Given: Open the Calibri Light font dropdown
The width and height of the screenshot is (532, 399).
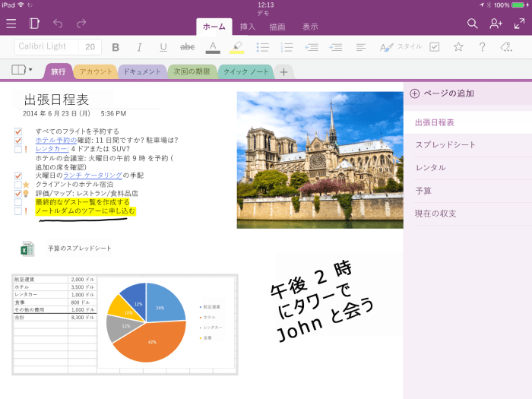Looking at the screenshot, I should (x=46, y=46).
